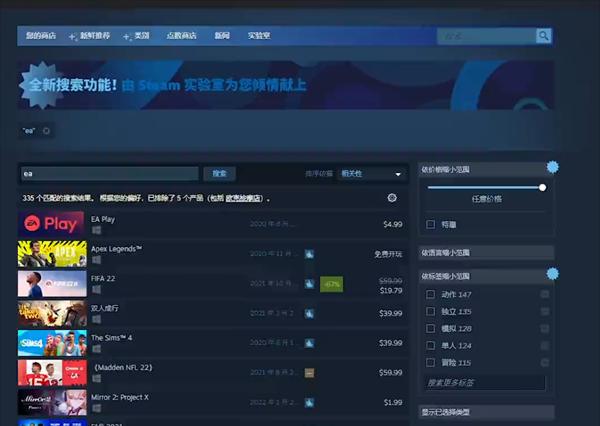Click the exclude-tag icon beside 独立 135
The height and width of the screenshot is (426, 600).
pyautogui.click(x=545, y=311)
